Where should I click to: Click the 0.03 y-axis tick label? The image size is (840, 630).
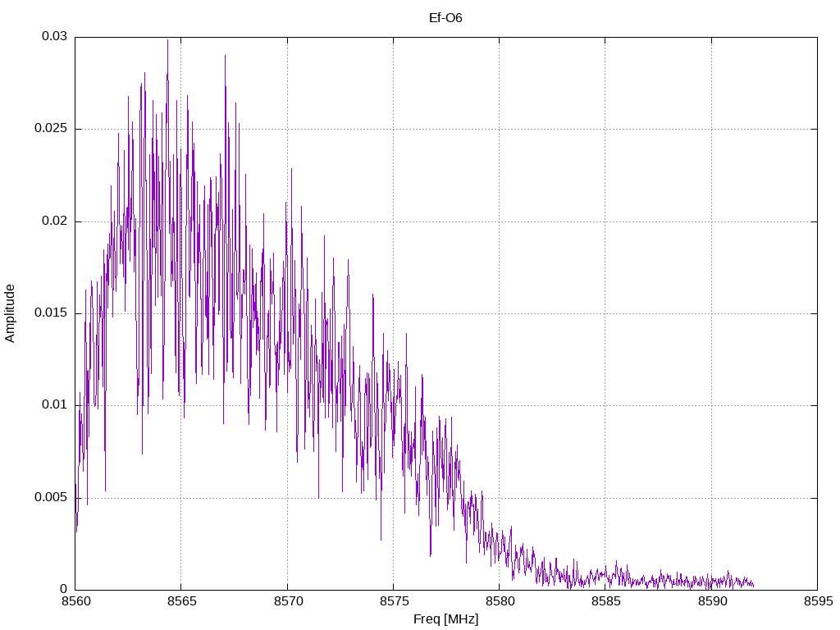pos(55,36)
